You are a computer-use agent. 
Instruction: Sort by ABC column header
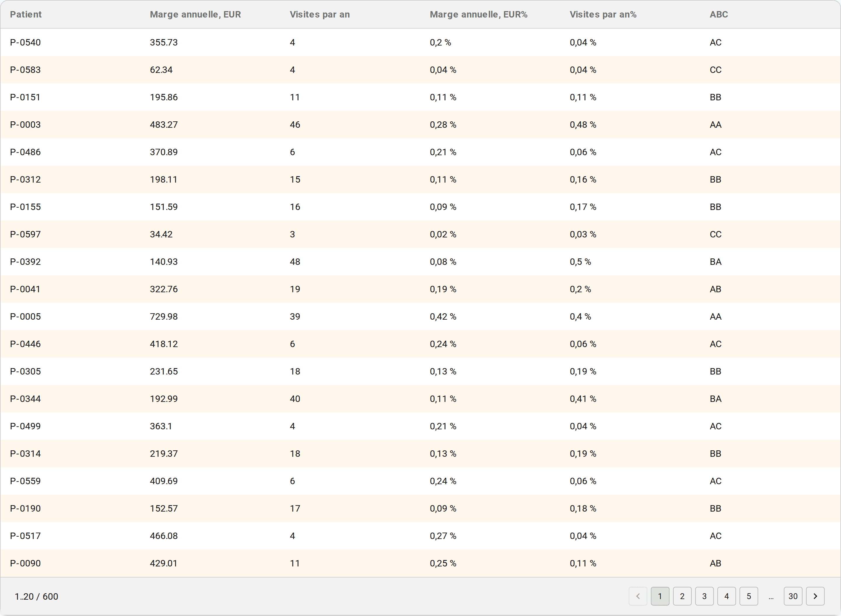[719, 15]
